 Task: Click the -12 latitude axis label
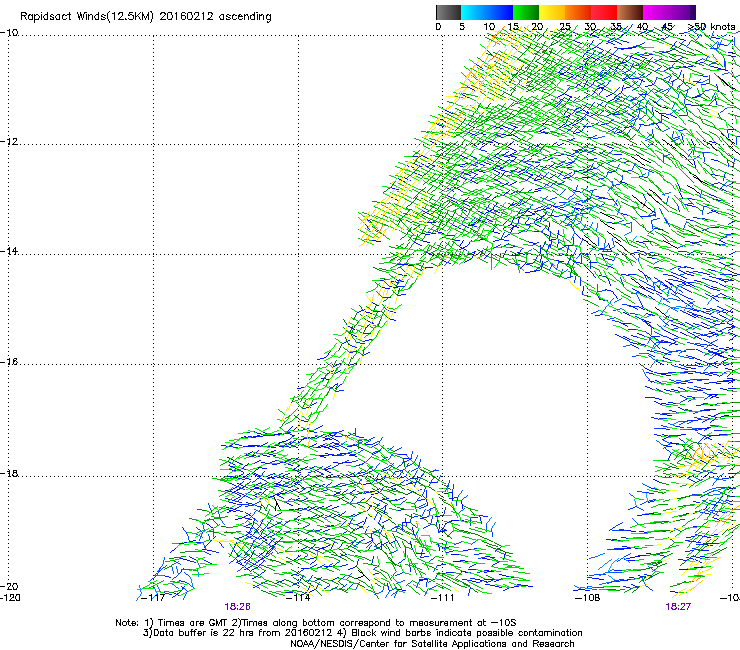point(9,142)
